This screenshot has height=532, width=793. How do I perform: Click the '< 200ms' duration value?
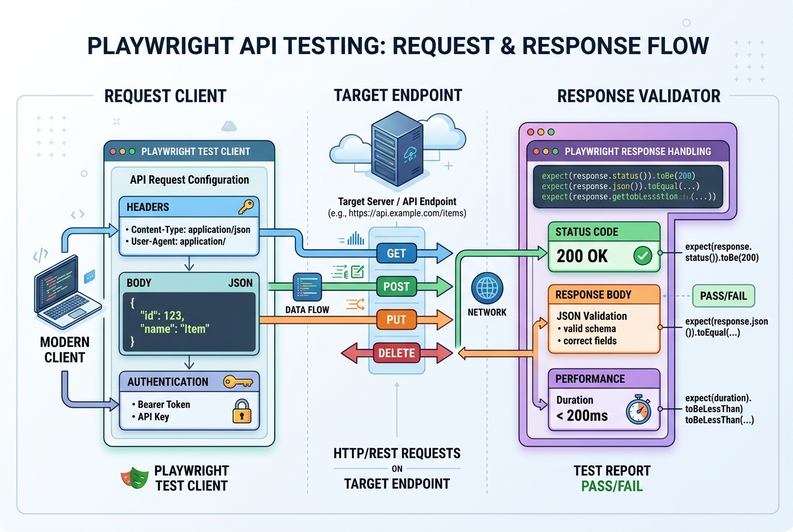click(582, 415)
